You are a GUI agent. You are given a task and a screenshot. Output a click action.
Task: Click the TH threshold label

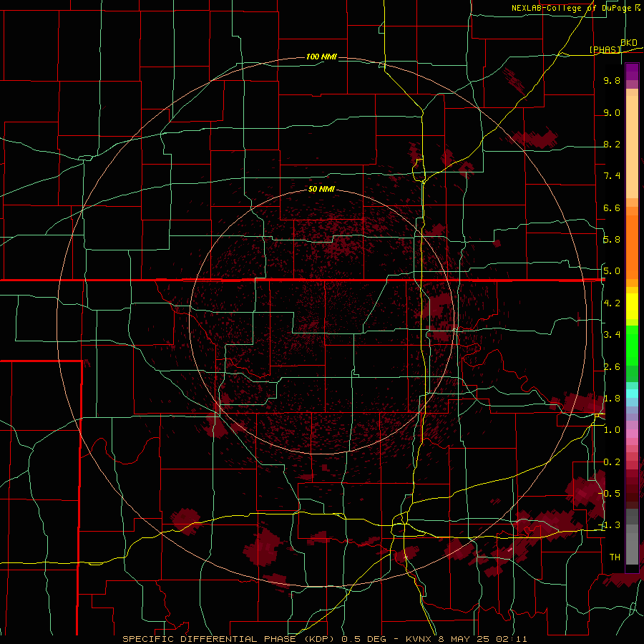pos(615,557)
